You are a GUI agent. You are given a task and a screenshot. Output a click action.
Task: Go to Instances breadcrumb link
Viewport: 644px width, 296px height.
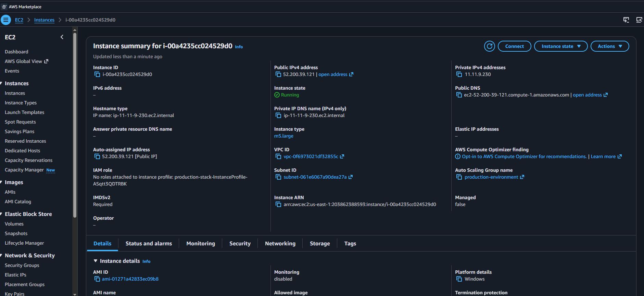tap(44, 20)
